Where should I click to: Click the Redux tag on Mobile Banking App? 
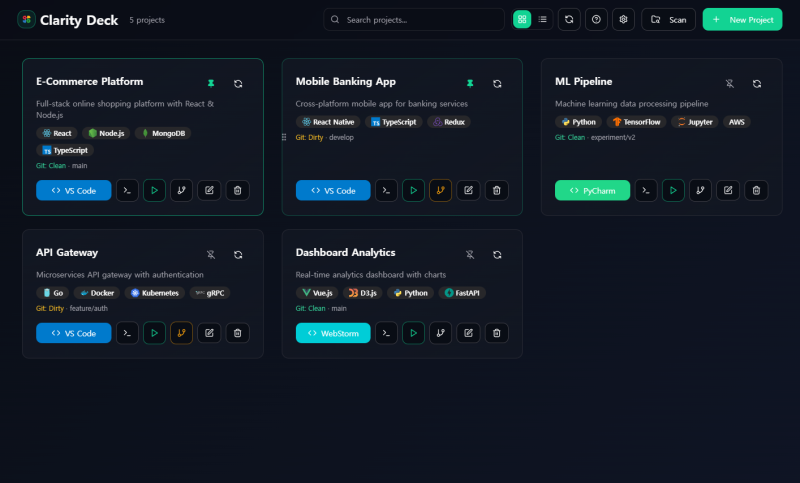click(449, 122)
